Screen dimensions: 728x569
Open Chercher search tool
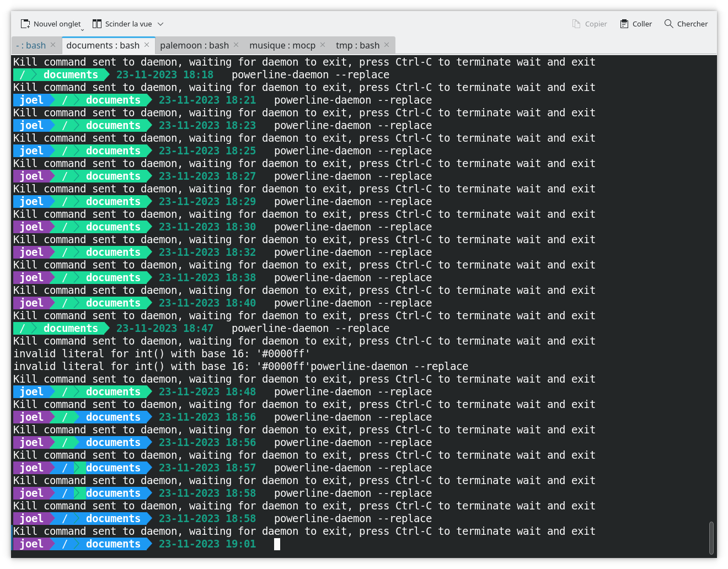click(x=686, y=24)
